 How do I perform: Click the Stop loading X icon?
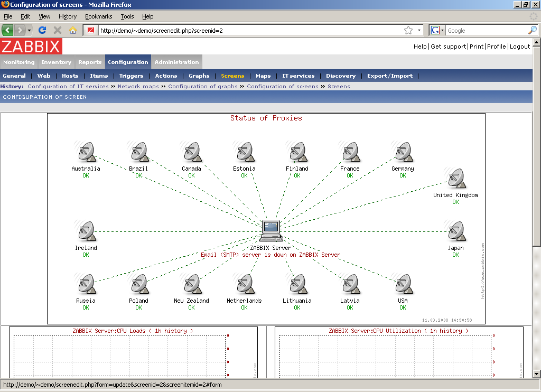57,30
